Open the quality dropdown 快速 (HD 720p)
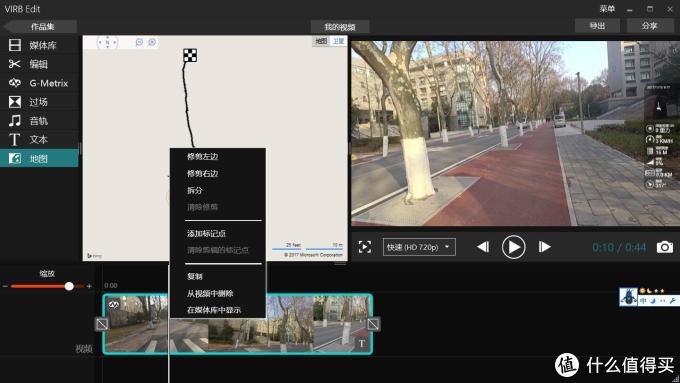680x383 pixels. 419,247
